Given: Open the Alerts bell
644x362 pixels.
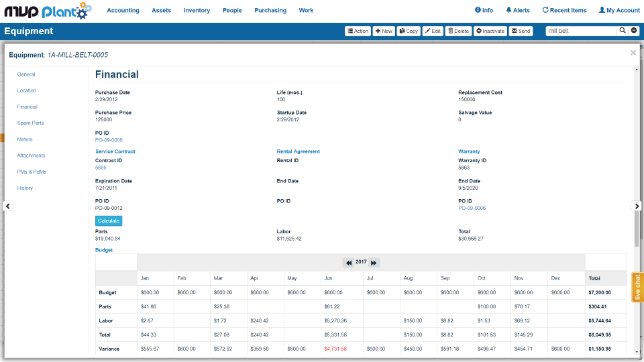Looking at the screenshot, I should (x=517, y=10).
